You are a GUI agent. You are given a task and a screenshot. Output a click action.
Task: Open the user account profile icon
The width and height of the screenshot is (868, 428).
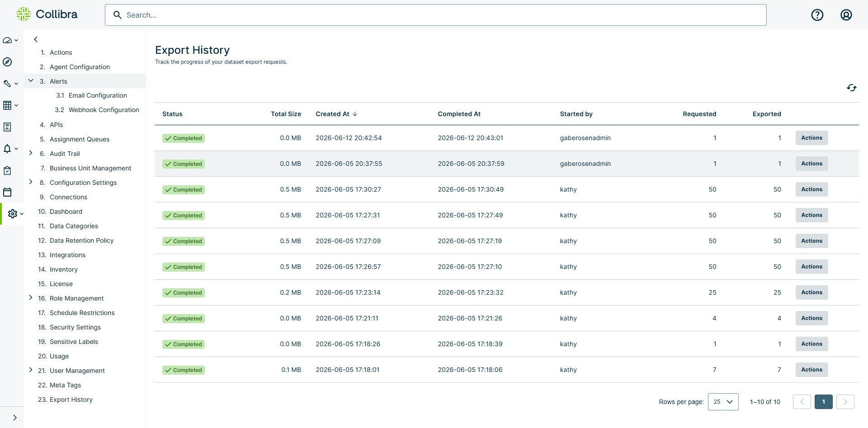pos(846,15)
